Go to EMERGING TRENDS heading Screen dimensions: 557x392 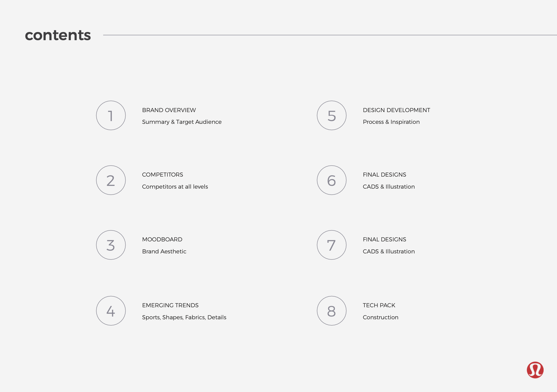(x=170, y=305)
